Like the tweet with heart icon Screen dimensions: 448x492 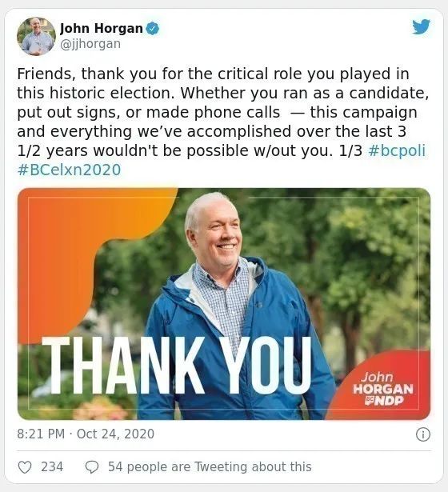[x=25, y=467]
